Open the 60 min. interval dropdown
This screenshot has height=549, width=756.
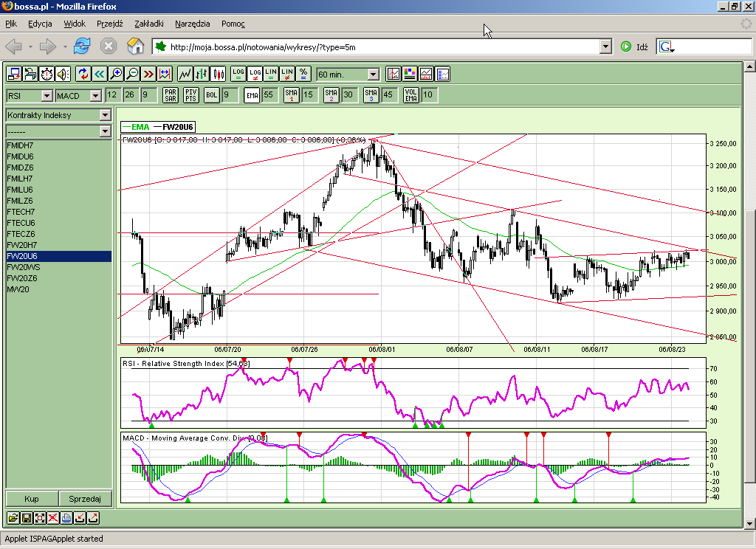point(373,75)
